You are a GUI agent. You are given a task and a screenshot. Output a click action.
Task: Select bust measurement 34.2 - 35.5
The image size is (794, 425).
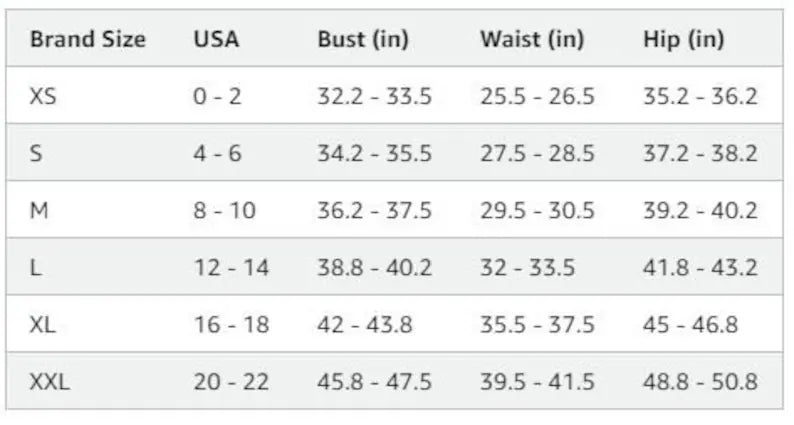coord(375,154)
